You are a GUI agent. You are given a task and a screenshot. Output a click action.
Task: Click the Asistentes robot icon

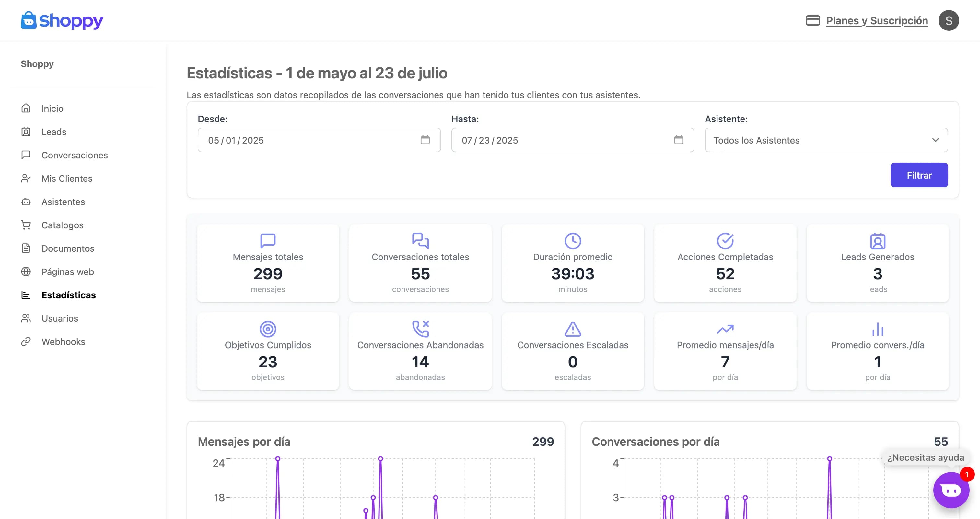[26, 202]
